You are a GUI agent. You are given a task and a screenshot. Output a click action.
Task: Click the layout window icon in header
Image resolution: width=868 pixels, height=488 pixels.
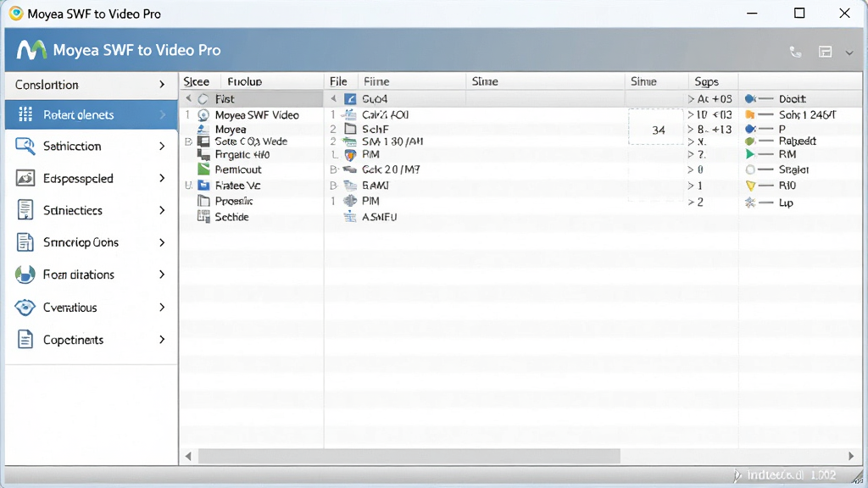click(x=825, y=52)
